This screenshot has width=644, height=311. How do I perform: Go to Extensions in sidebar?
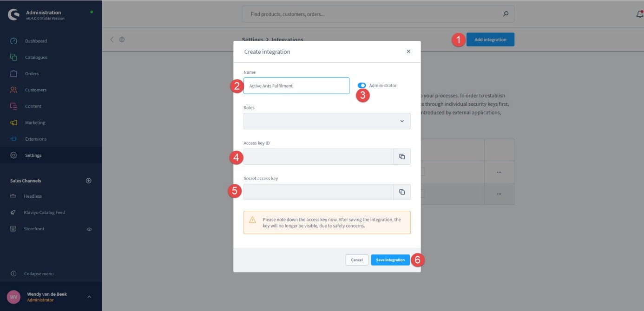pyautogui.click(x=35, y=139)
